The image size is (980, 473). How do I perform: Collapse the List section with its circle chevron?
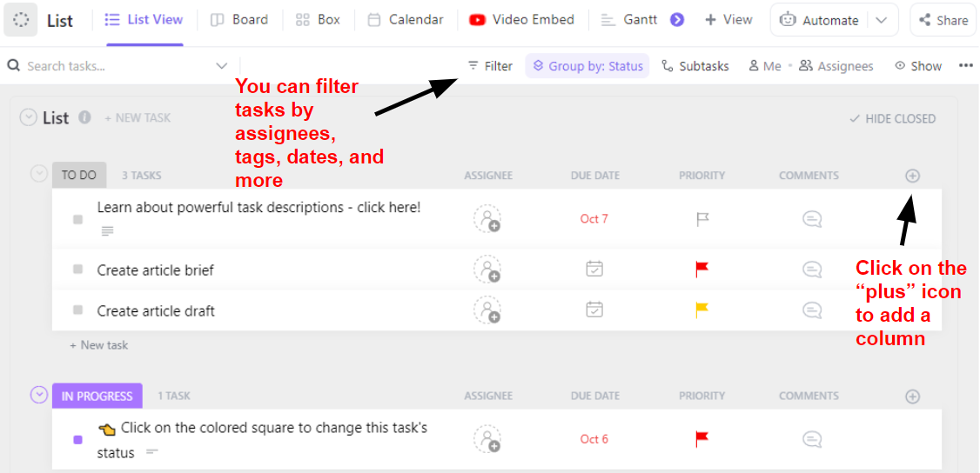point(29,117)
